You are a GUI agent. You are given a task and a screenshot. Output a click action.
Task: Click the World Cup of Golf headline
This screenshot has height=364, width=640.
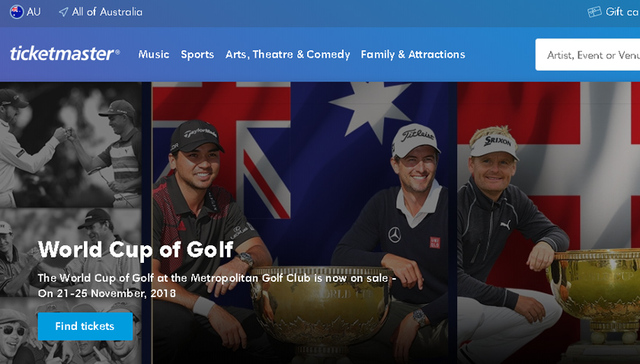[136, 249]
